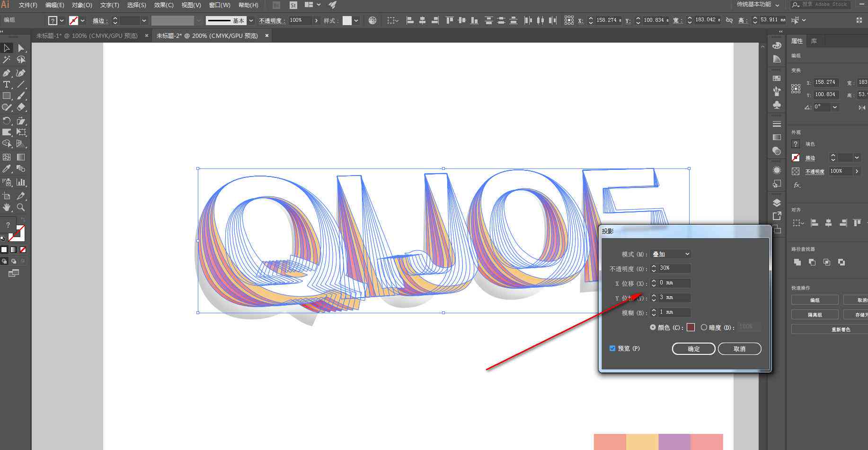The image size is (868, 450).
Task: Select the Direct Selection tool
Action: (x=21, y=48)
